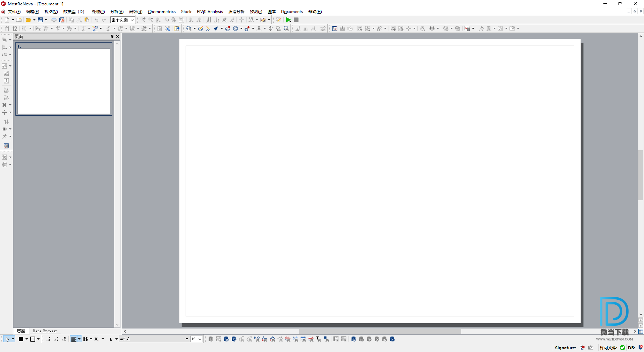The height and width of the screenshot is (352, 644).
Task: Click the up-down arrows icon in left sidebar
Action: click(6, 122)
